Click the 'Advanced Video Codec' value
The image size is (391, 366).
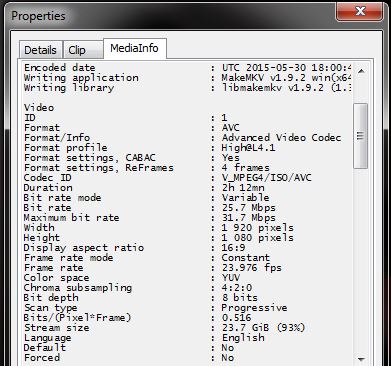[281, 138]
